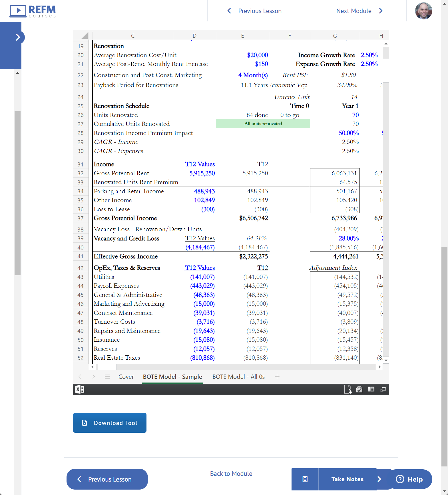
Task: Select row 25 header
Action: (81, 106)
